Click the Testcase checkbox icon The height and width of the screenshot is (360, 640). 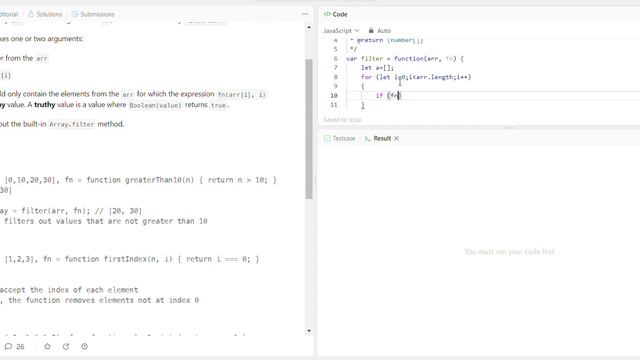tap(327, 138)
